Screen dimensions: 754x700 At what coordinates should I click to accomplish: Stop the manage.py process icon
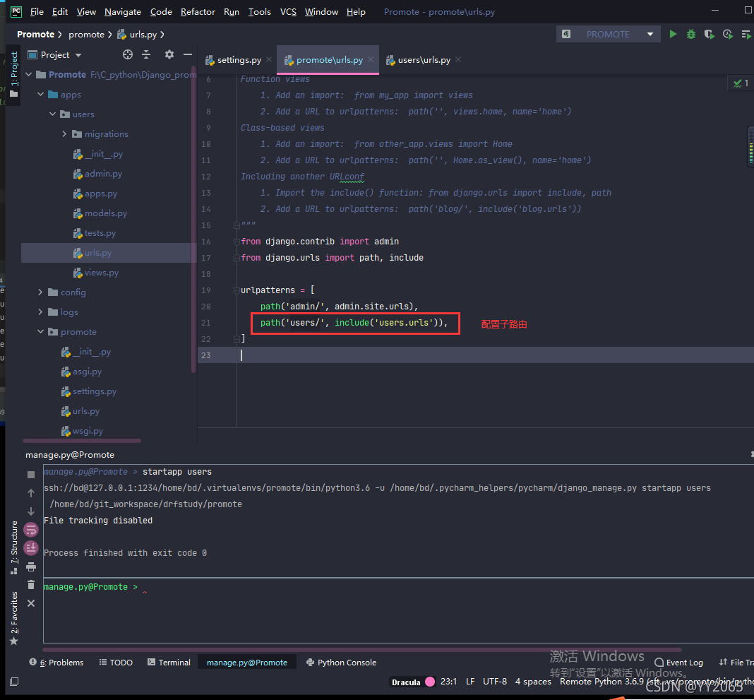point(31,475)
